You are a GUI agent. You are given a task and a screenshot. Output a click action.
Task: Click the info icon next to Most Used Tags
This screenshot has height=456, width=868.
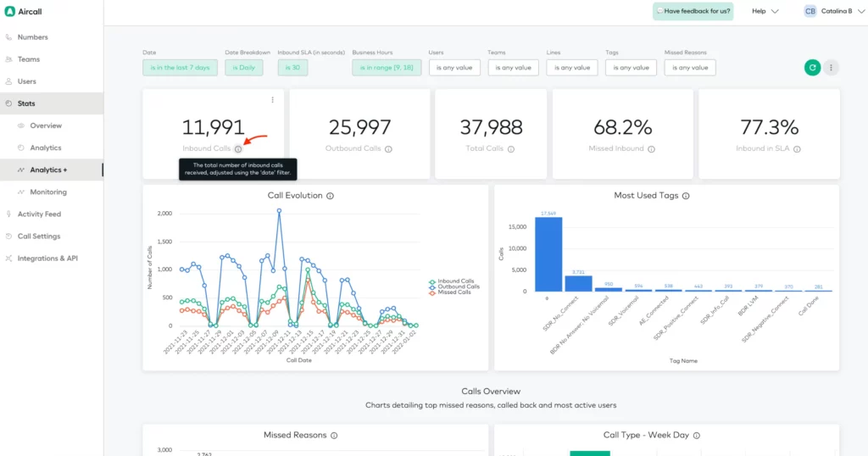(x=686, y=196)
